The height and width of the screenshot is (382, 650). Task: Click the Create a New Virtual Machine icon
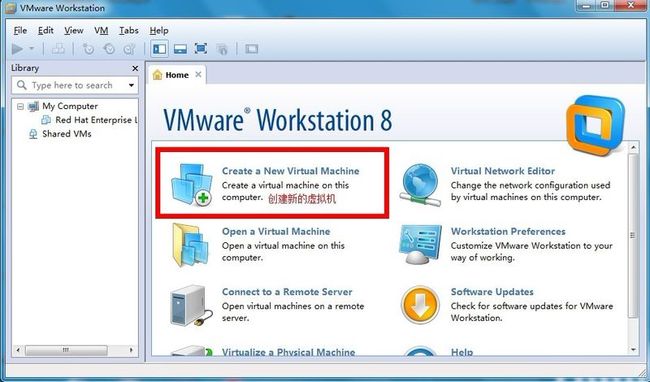click(x=191, y=184)
